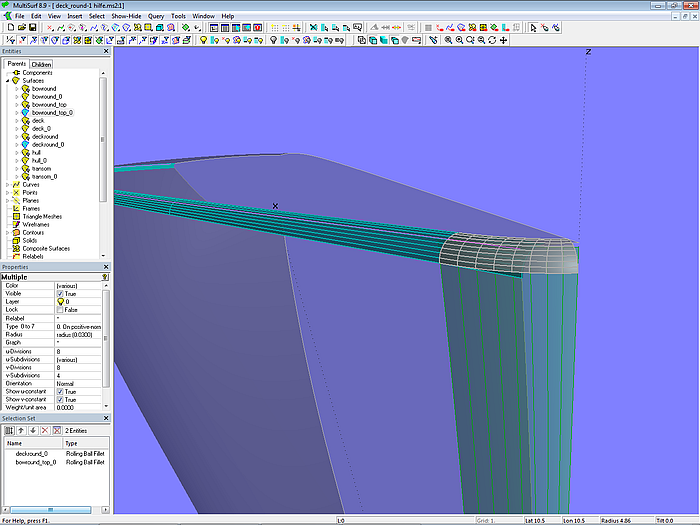Click the rotate view circular-arrow icon
The width and height of the screenshot is (700, 525).
click(x=492, y=40)
